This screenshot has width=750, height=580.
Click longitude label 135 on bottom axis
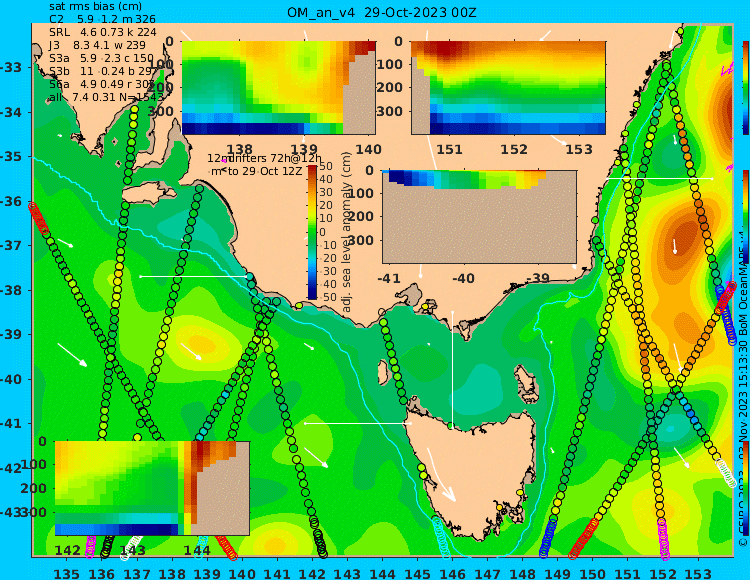pos(67,574)
